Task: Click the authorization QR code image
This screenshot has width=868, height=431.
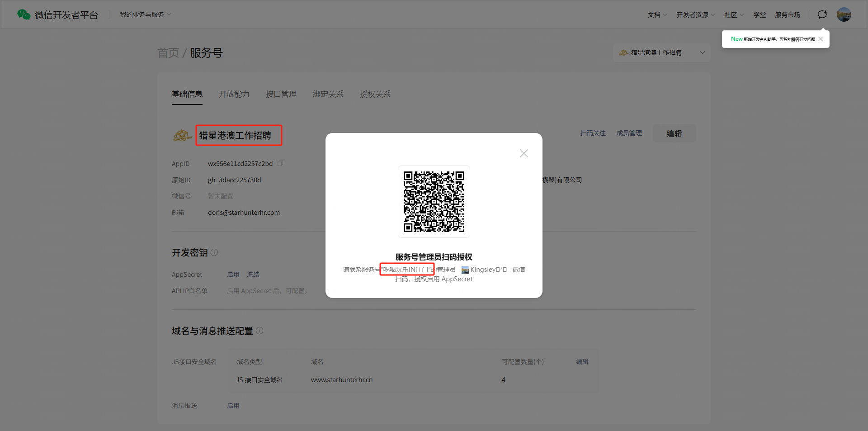Action: (434, 201)
